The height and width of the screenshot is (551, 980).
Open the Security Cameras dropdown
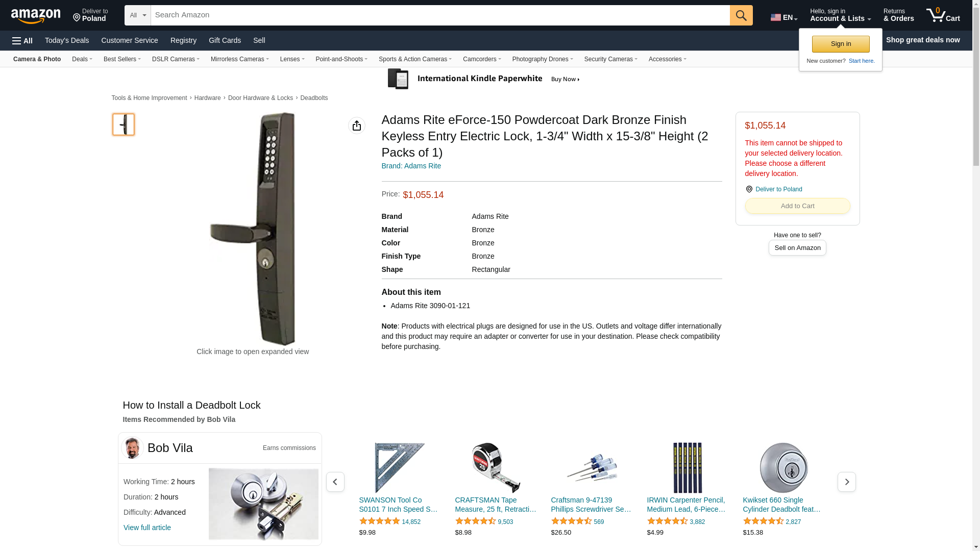[611, 59]
